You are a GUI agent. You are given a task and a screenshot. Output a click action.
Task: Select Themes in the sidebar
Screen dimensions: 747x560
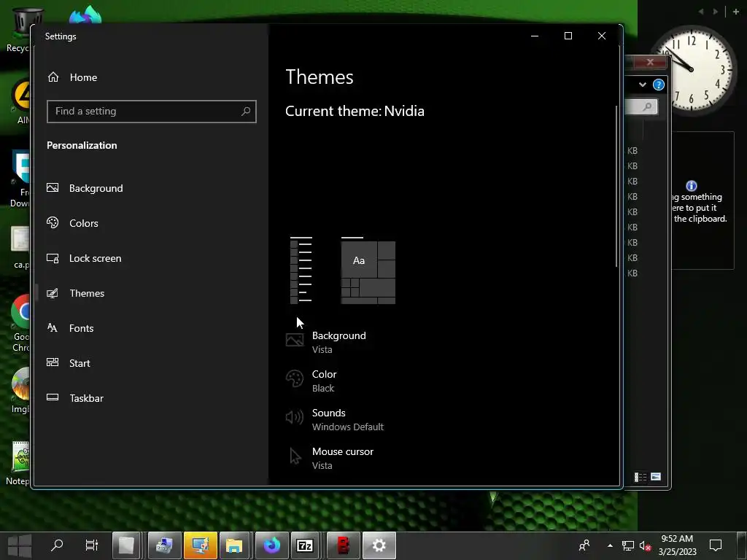pyautogui.click(x=75, y=293)
